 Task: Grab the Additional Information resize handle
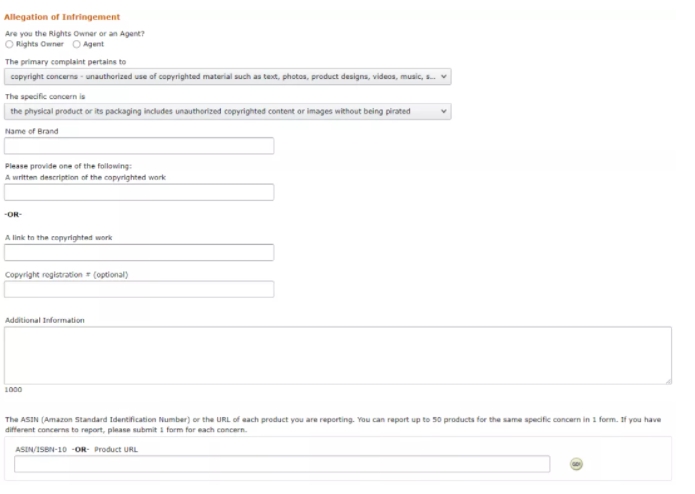(668, 380)
